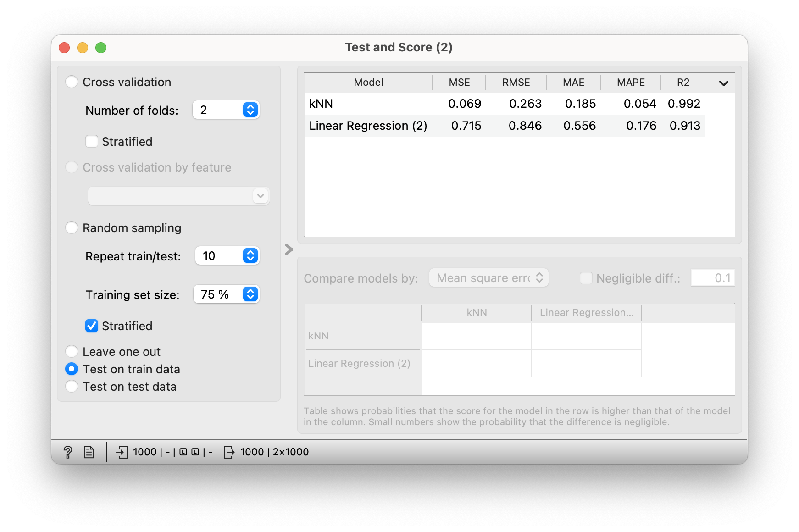799x532 pixels.
Task: Click the output data arrow icon
Action: (x=229, y=452)
